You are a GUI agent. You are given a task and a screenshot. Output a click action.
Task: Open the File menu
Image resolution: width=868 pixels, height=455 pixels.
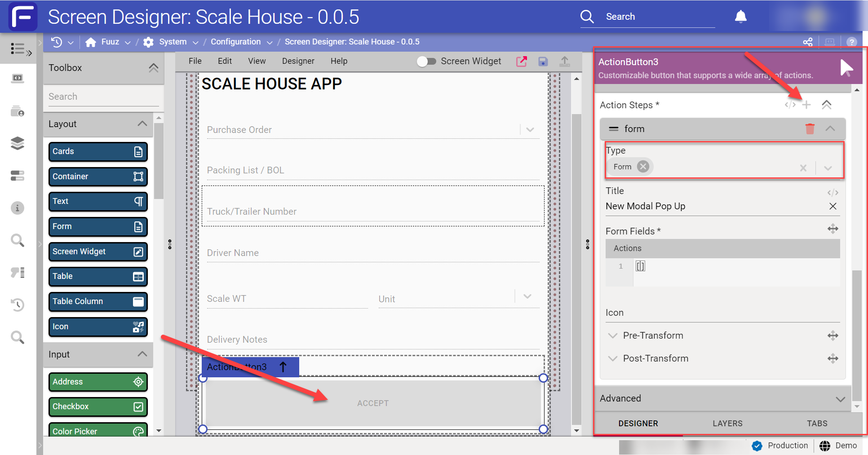coord(195,61)
